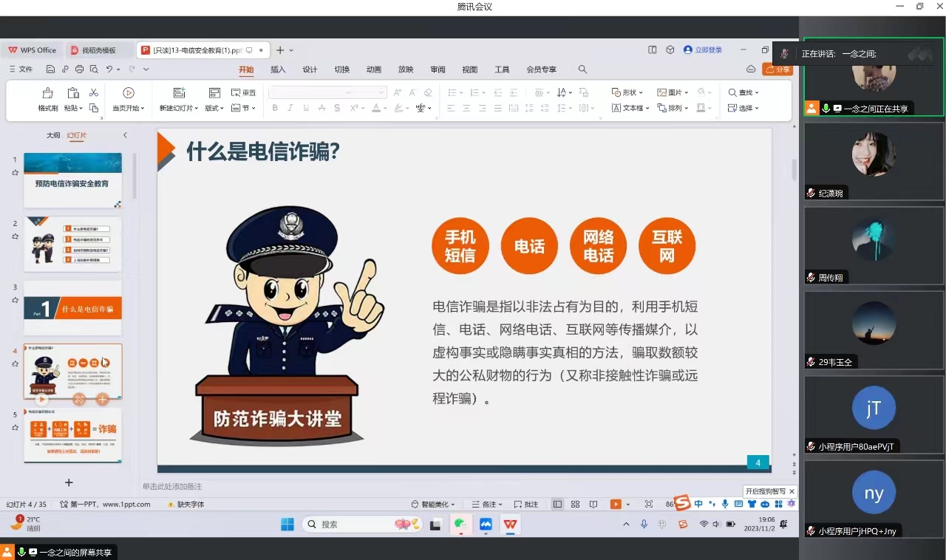The width and height of the screenshot is (946, 560).
Task: Click the orange slideshow play button in status bar
Action: (616, 505)
